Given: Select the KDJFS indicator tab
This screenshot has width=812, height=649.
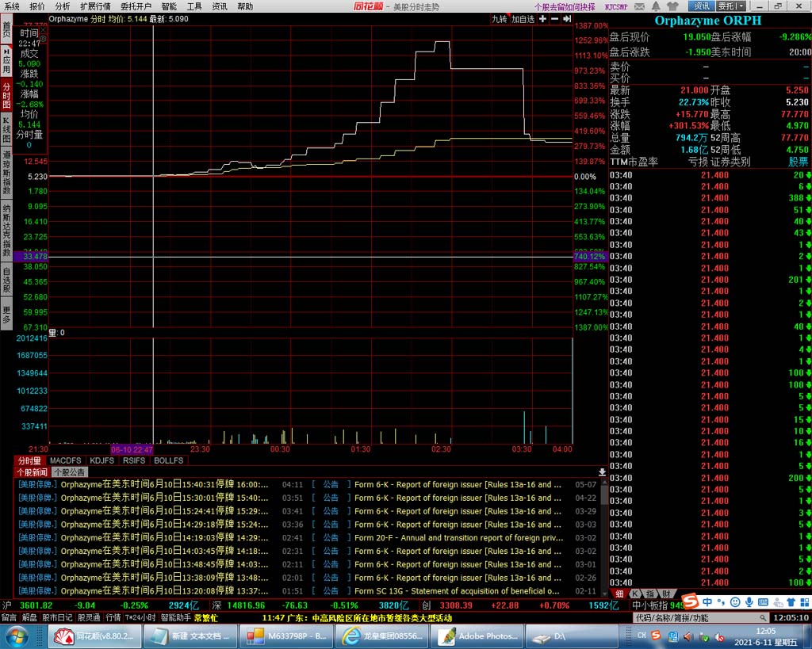Looking at the screenshot, I should pos(102,460).
